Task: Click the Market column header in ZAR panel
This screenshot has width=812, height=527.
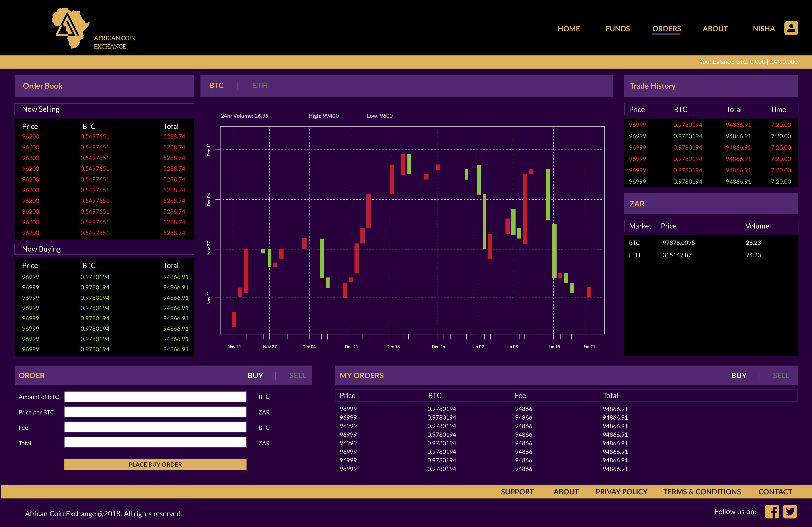Action: (640, 226)
